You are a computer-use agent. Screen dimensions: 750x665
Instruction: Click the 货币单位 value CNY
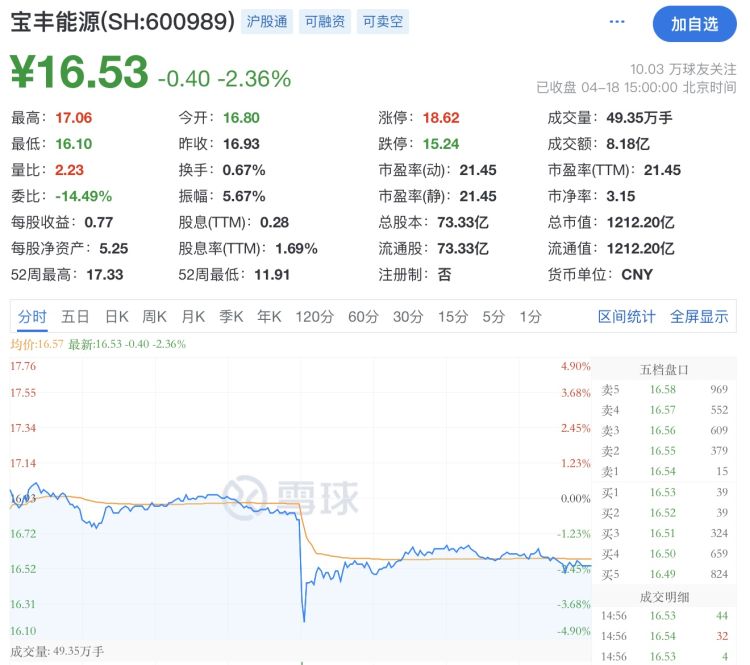click(x=637, y=275)
